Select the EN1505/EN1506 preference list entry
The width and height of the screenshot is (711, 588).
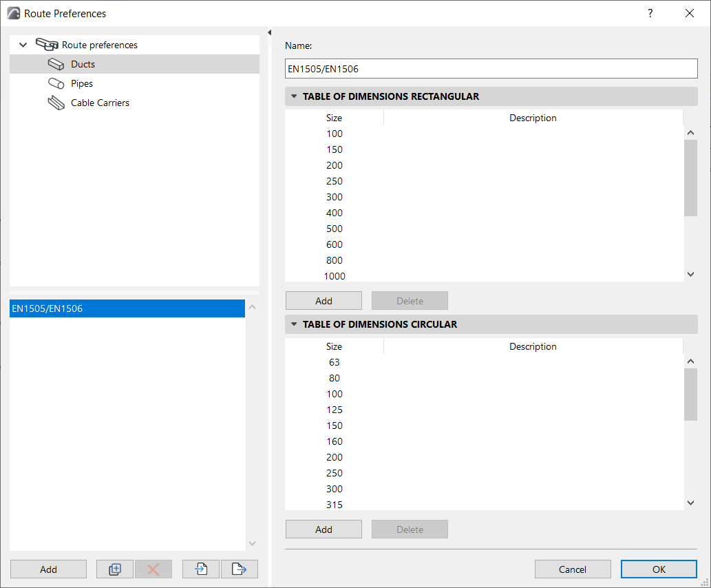point(127,308)
